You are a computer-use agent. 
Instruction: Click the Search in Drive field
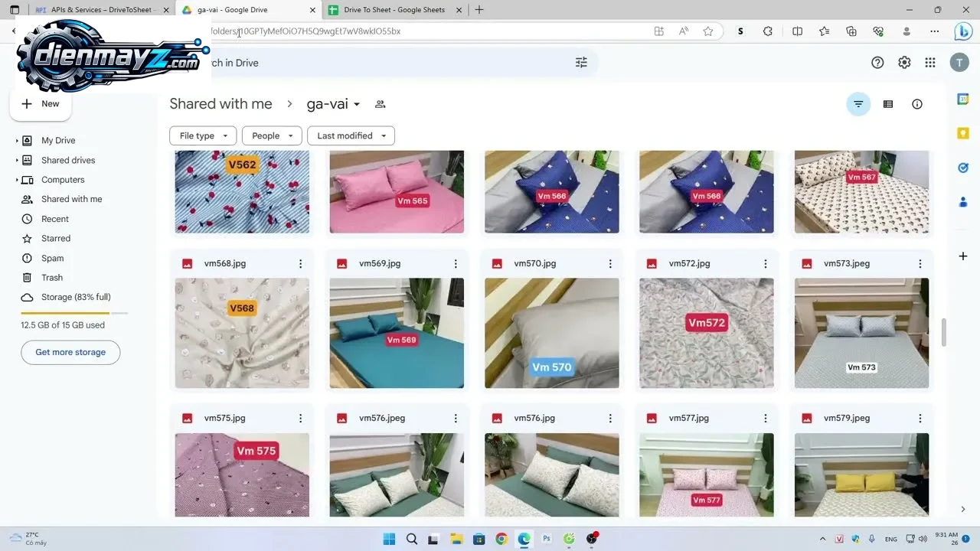pyautogui.click(x=383, y=63)
